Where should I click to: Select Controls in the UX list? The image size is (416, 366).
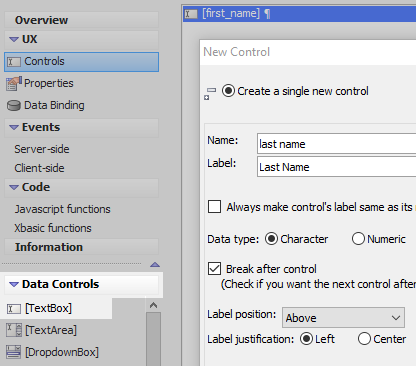pyautogui.click(x=81, y=62)
